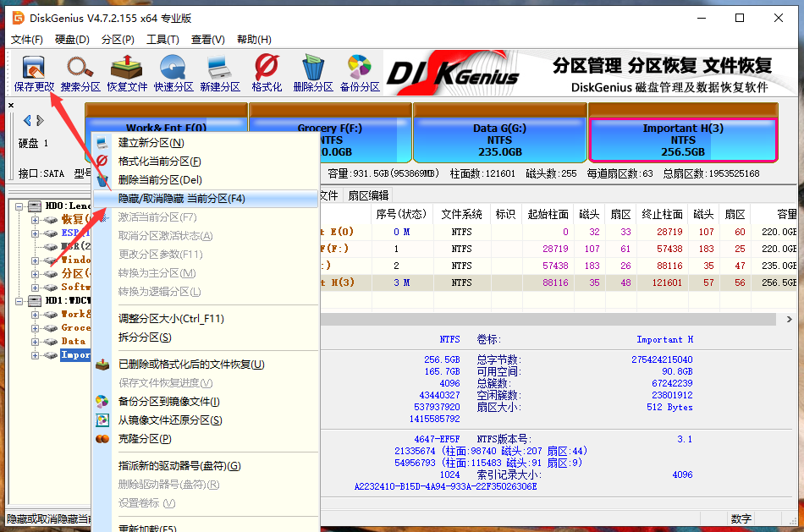Viewport: 804px width, 532px height.
Task: Expand the Data partition tree node
Action: click(x=35, y=342)
